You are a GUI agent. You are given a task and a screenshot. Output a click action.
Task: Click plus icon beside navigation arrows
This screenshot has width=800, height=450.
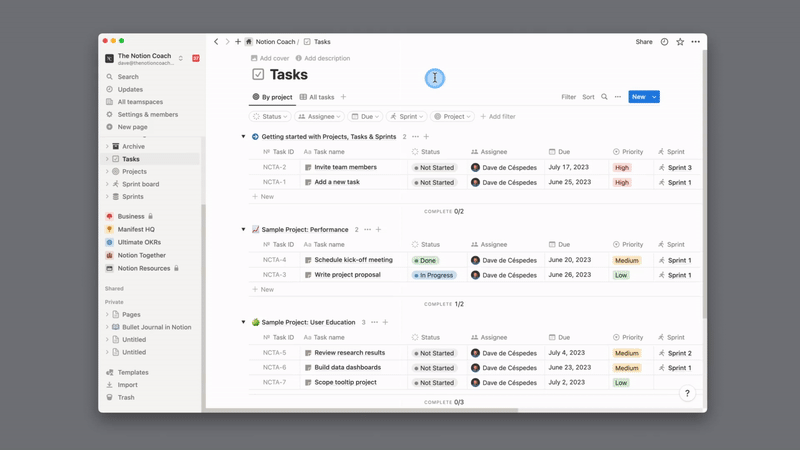238,42
